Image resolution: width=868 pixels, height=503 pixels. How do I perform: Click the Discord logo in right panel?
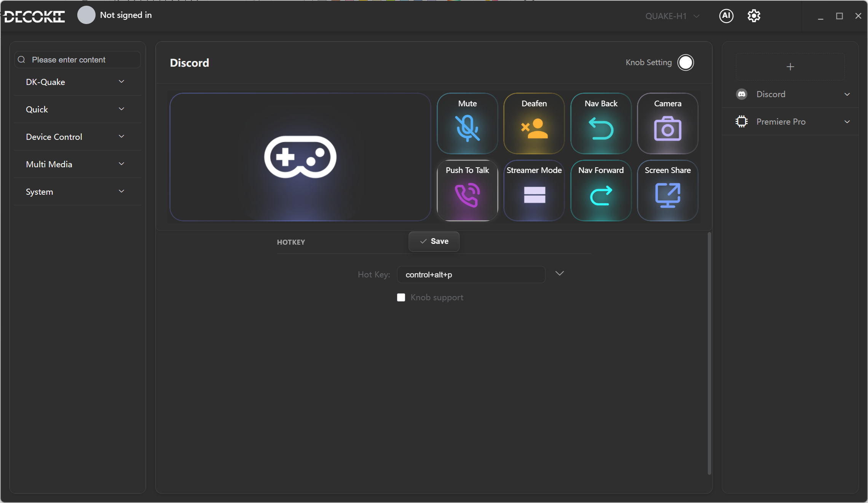click(x=742, y=94)
